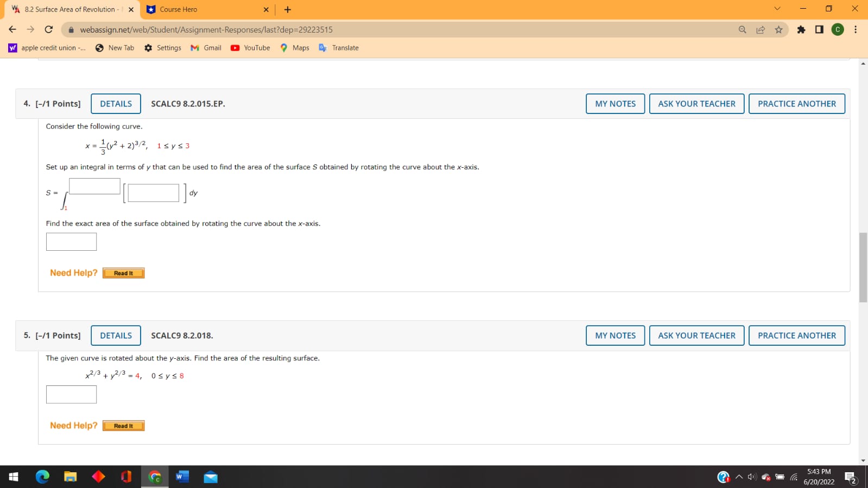Open the zoom magnifier icon in address bar

point(742,29)
